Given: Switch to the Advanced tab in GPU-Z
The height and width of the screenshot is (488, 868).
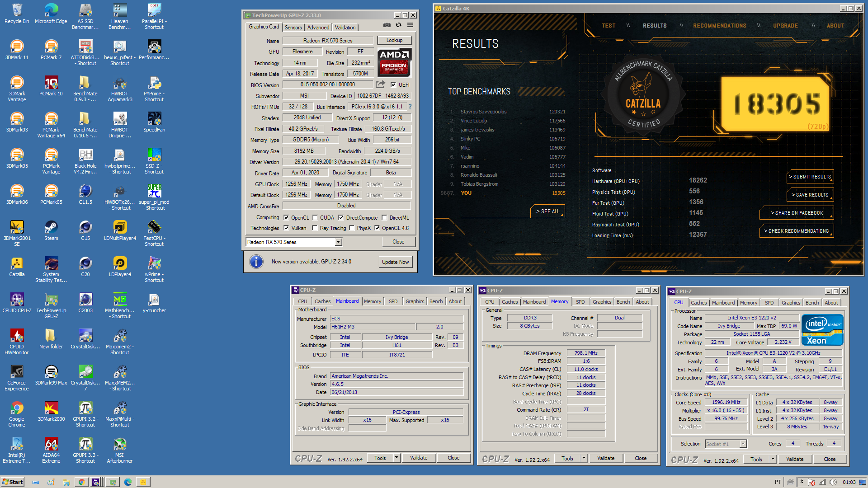Looking at the screenshot, I should click(x=318, y=28).
